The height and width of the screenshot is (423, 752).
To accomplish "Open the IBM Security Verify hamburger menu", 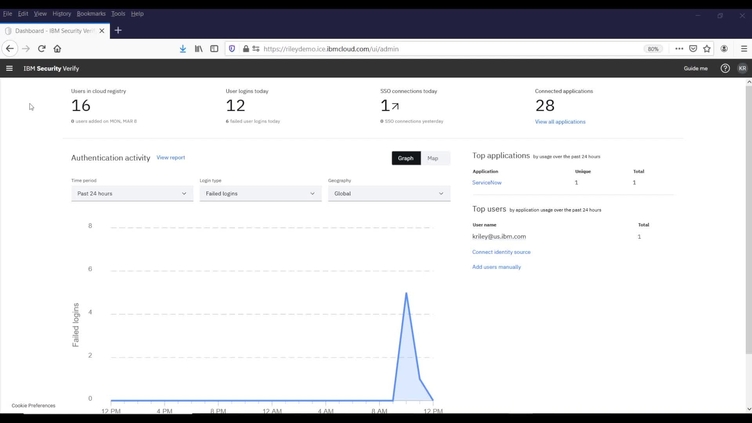I will (10, 69).
